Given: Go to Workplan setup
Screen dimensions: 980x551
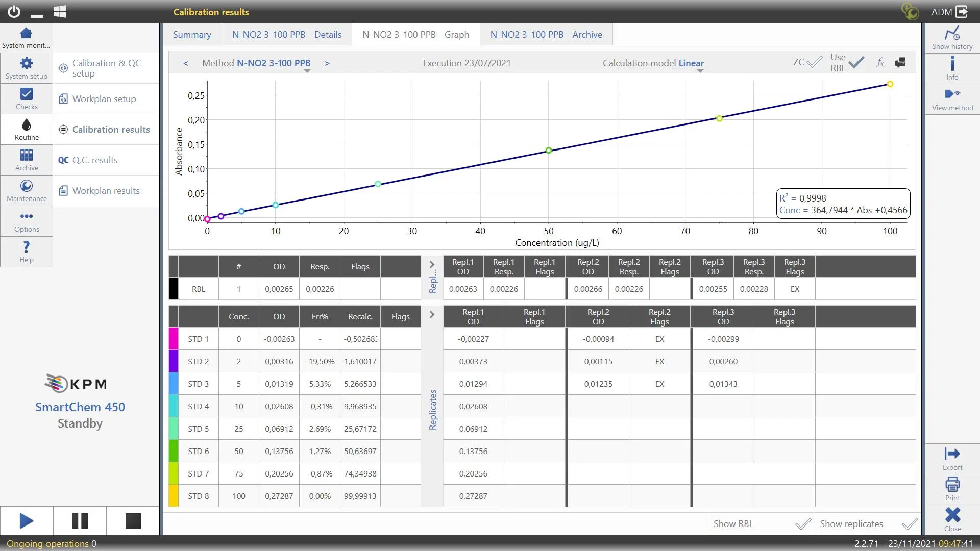Looking at the screenshot, I should 104,99.
